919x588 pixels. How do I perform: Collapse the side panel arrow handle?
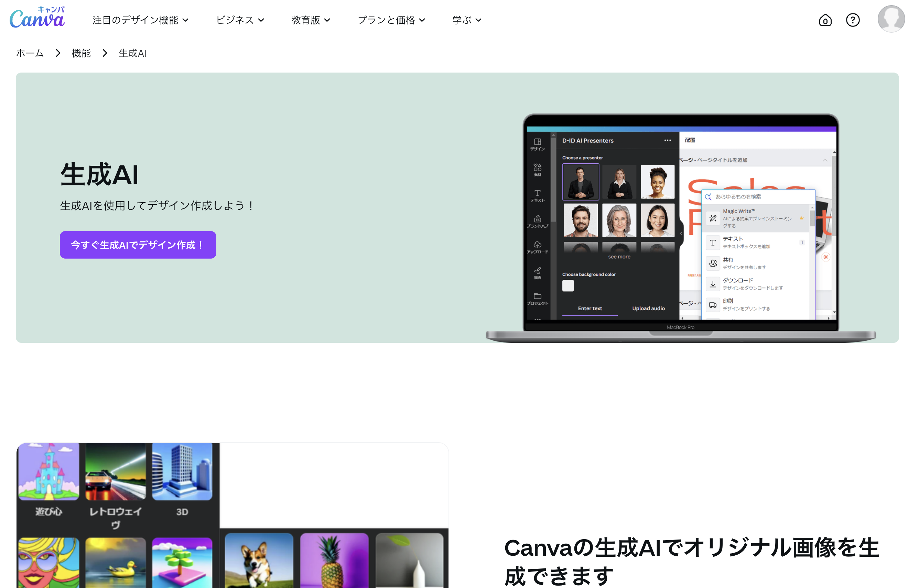681,232
